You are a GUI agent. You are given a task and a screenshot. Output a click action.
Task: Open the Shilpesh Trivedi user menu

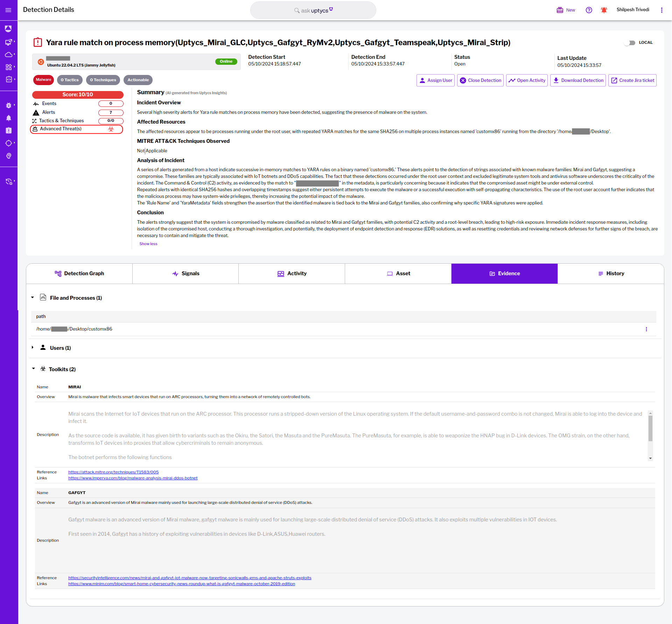pyautogui.click(x=633, y=10)
